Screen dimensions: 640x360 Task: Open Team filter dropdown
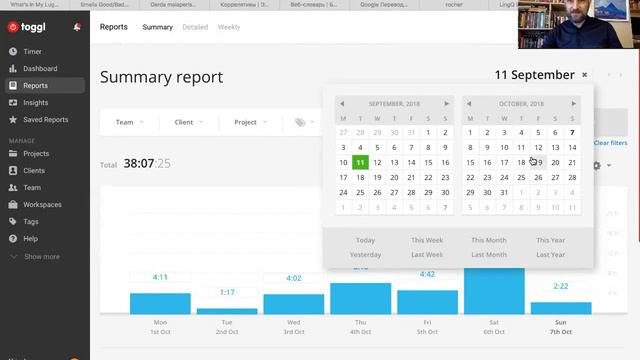tap(129, 122)
